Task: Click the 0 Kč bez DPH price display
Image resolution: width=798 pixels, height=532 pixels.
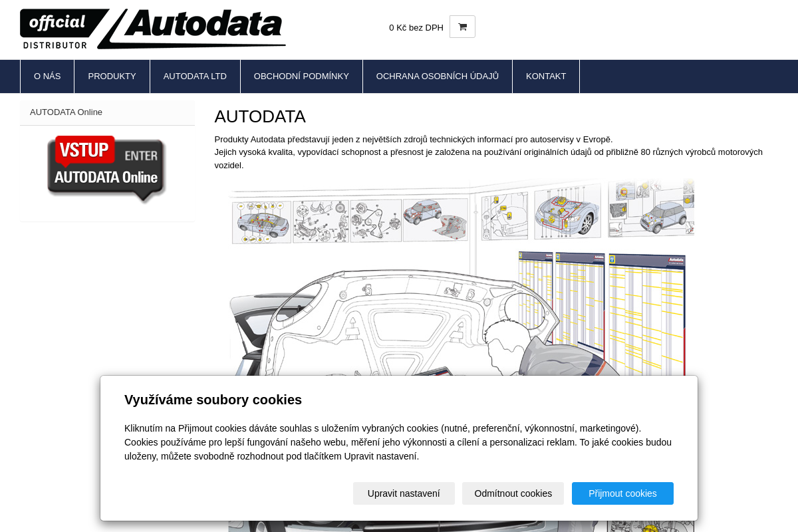Action: coord(416,28)
